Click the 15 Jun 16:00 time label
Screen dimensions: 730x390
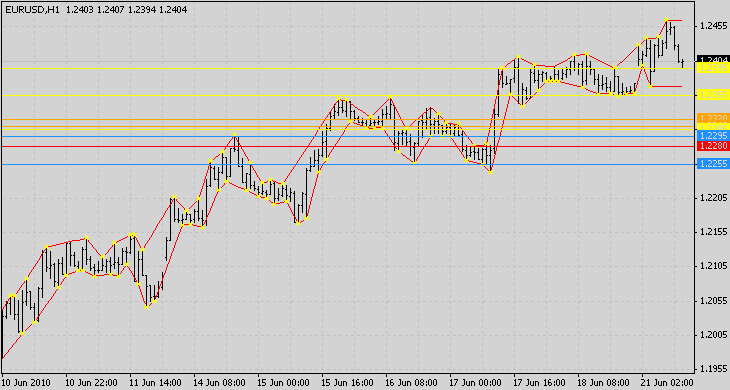pyautogui.click(x=347, y=383)
